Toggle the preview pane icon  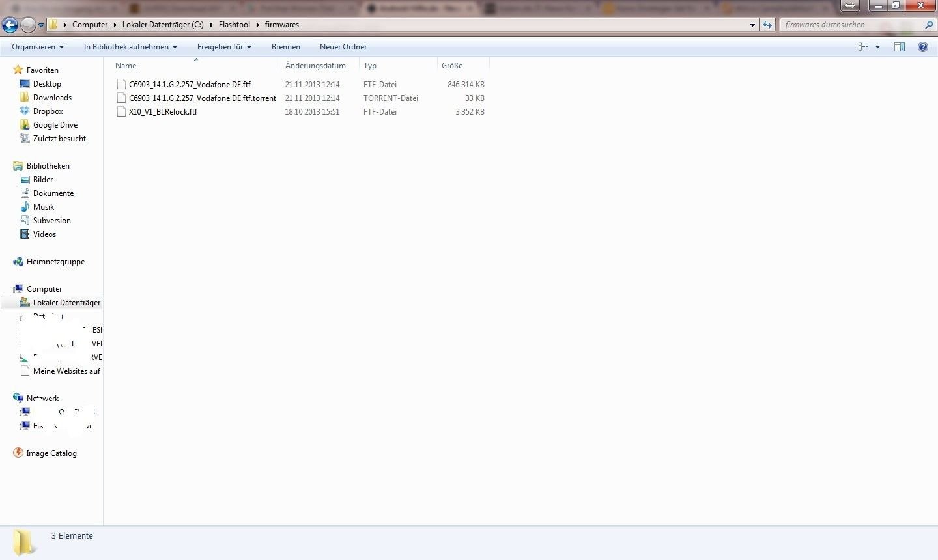pos(900,47)
